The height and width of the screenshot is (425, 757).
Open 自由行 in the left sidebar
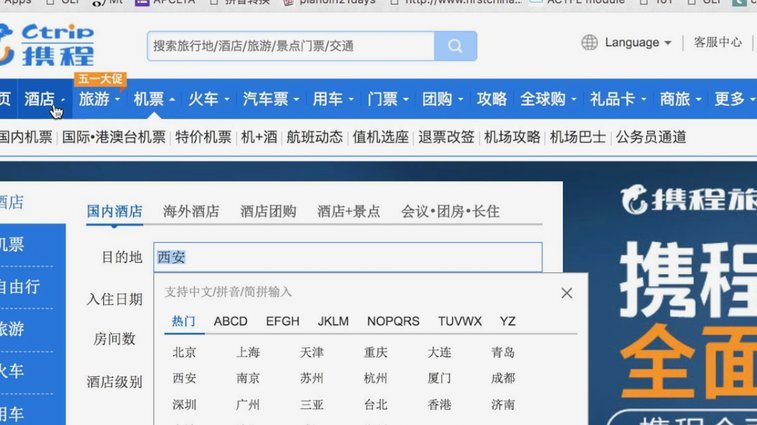tap(20, 287)
